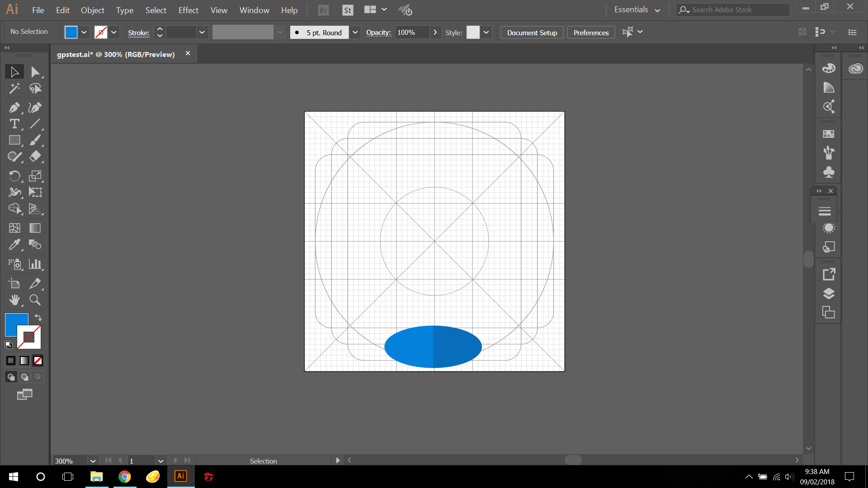This screenshot has height=488, width=868.
Task: Select the Type tool
Action: [14, 124]
